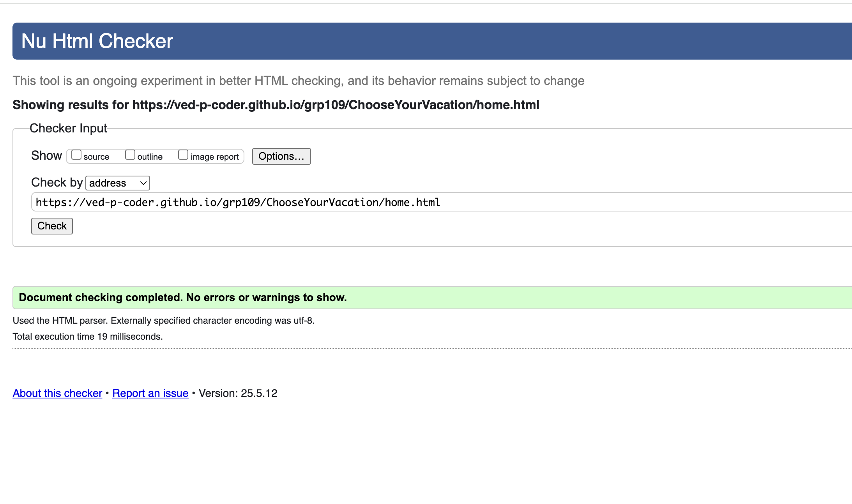
Task: Click the Checker Input legend label
Action: click(68, 128)
